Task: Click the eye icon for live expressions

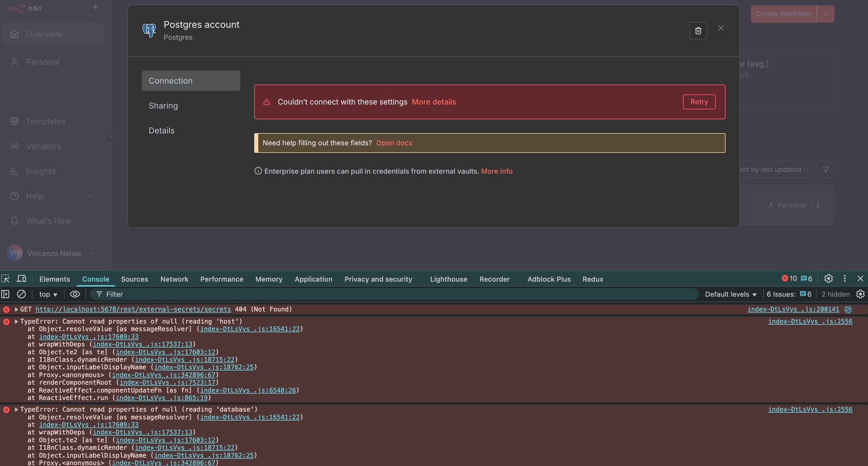Action: [x=75, y=294]
